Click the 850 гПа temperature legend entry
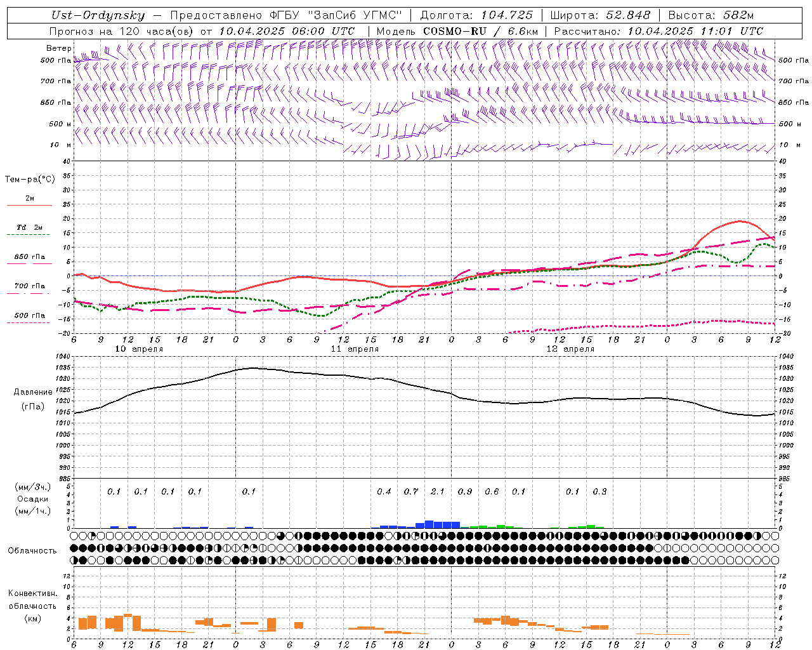The width and height of the screenshot is (812, 650). [30, 257]
